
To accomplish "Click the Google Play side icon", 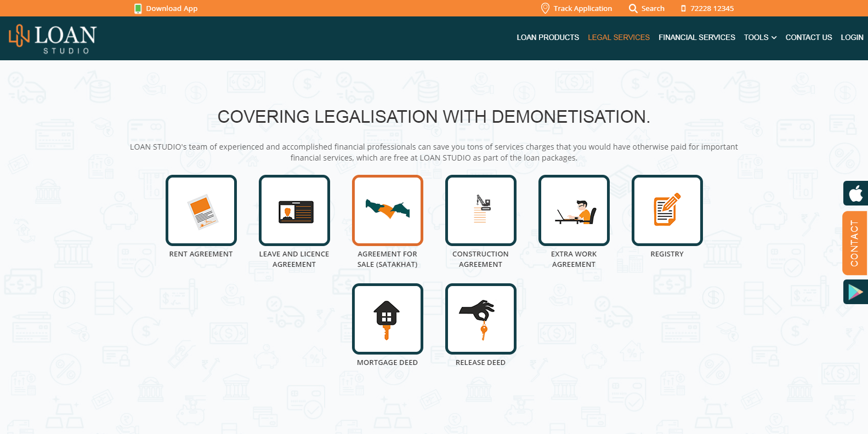I will pyautogui.click(x=855, y=292).
